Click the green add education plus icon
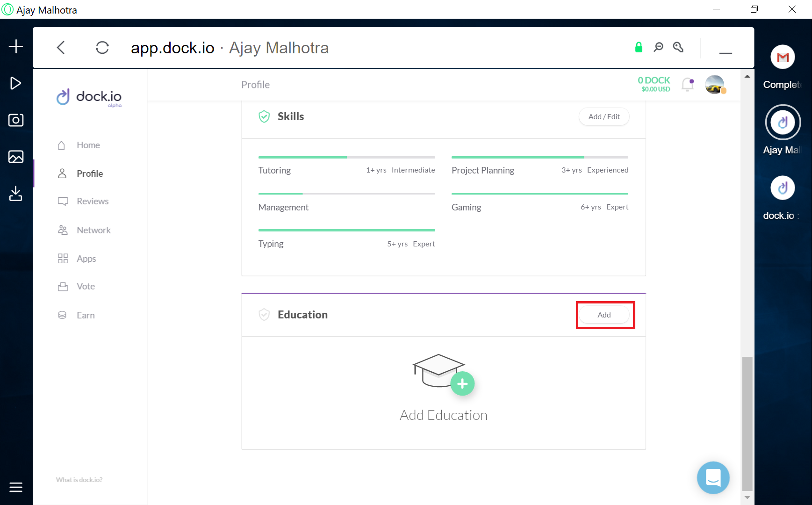 462,384
